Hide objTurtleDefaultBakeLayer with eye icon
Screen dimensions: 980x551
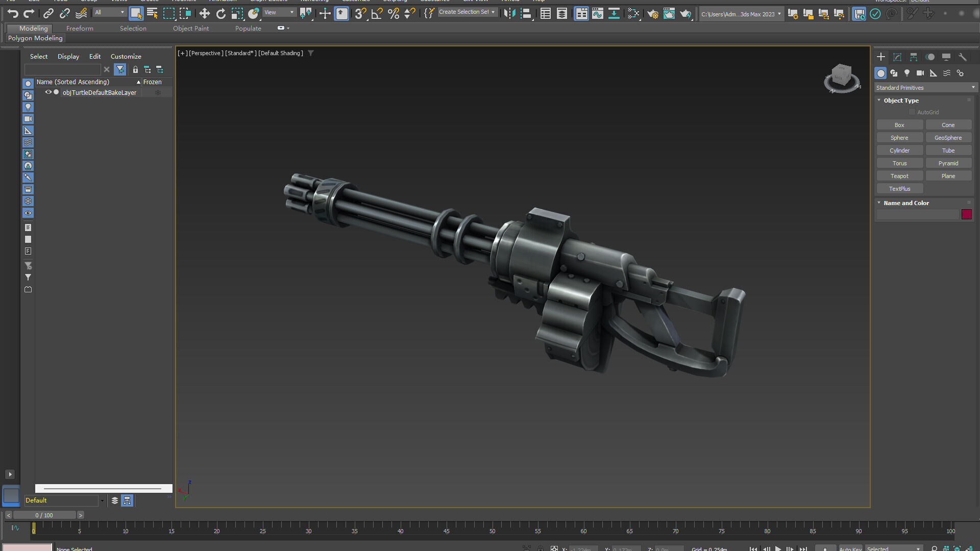48,92
